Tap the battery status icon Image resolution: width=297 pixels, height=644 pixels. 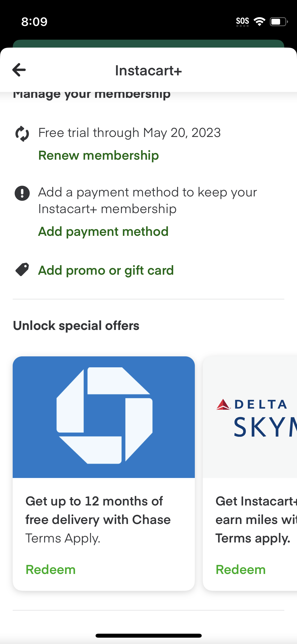click(x=278, y=22)
